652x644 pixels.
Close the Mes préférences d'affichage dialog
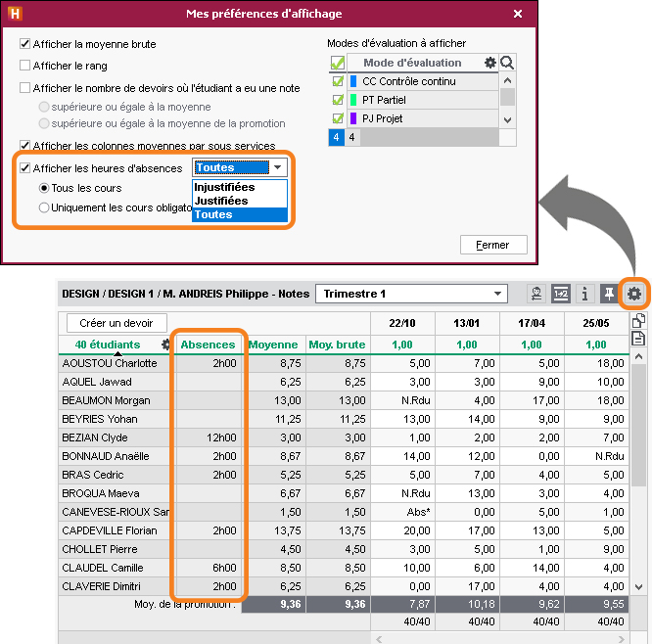(518, 14)
